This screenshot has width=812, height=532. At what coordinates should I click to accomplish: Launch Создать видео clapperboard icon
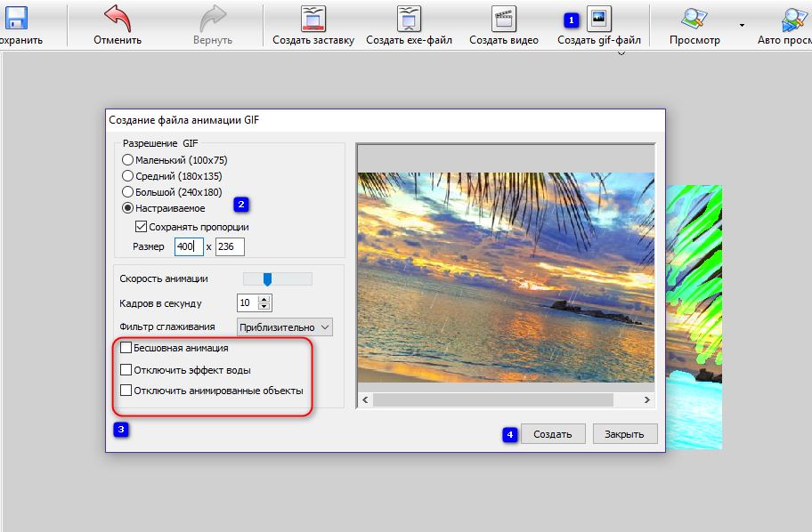pos(503,19)
